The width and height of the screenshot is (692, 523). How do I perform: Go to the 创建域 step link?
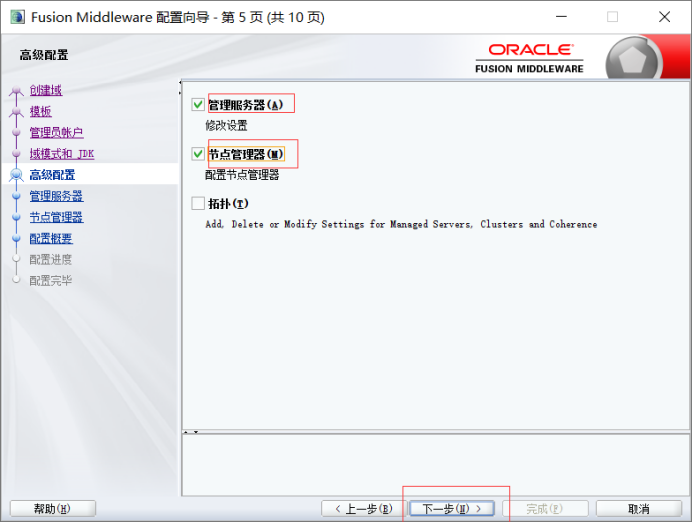coord(45,90)
